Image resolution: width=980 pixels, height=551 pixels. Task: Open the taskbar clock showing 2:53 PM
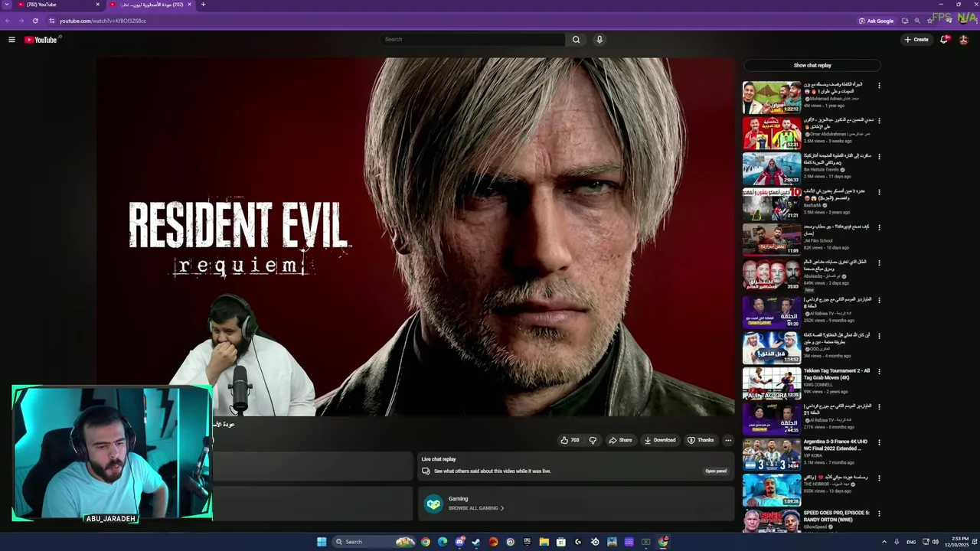(x=956, y=542)
